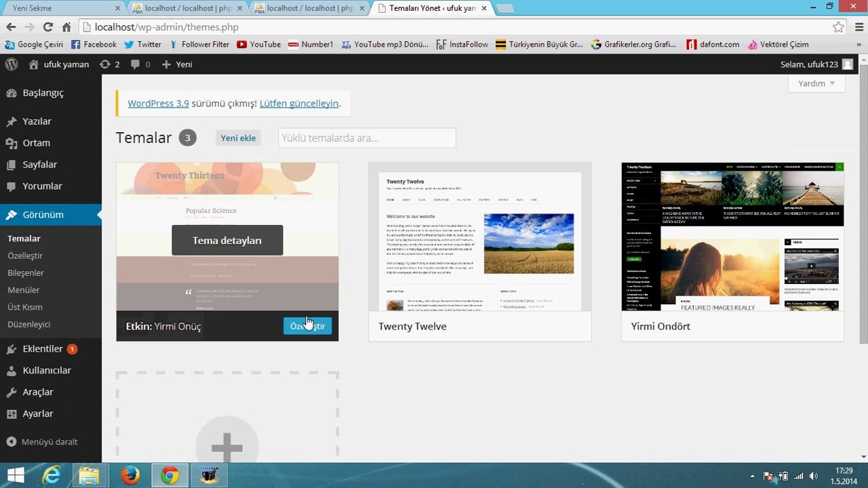Bookmark page with the star icon
The height and width of the screenshot is (488, 868).
coord(839,27)
